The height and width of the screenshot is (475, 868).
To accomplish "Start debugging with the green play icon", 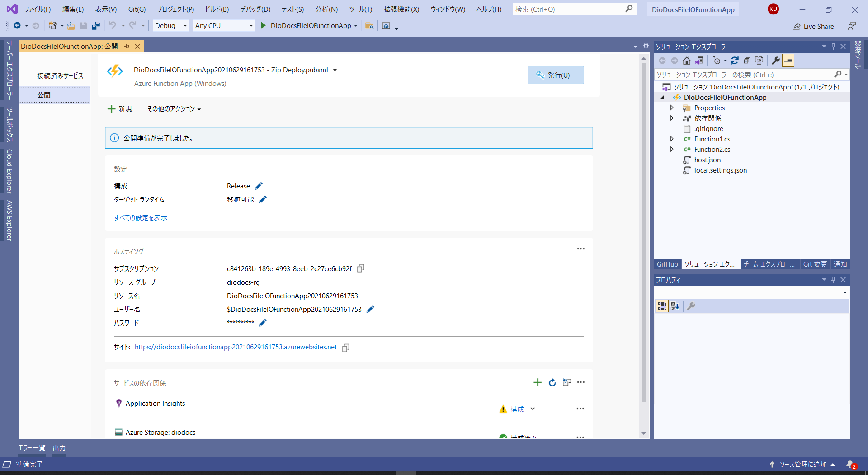I will tap(263, 26).
